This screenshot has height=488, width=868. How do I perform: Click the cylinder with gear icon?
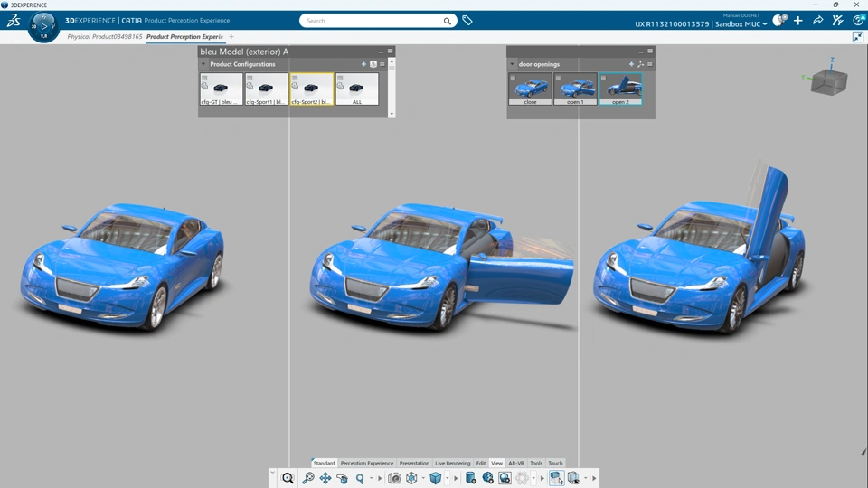[x=470, y=478]
